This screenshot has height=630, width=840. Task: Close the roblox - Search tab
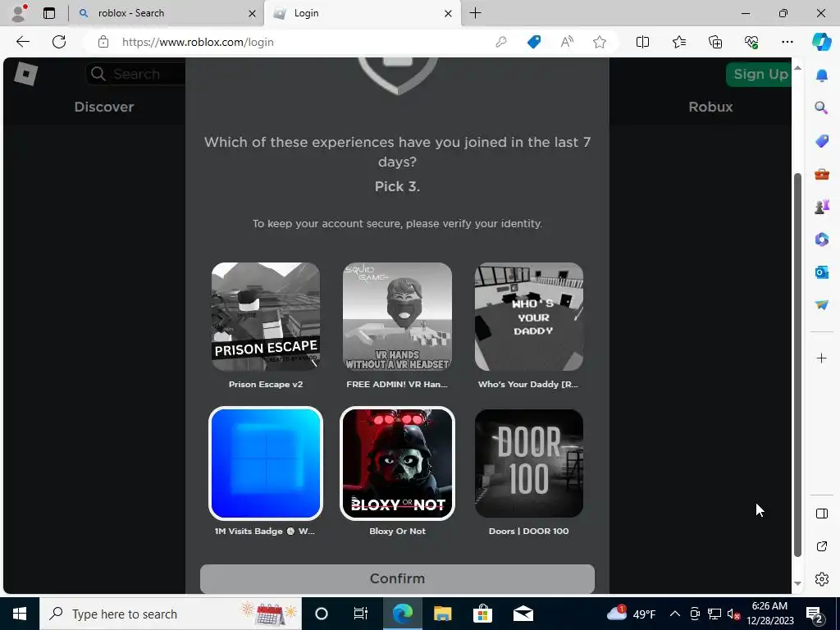[252, 13]
